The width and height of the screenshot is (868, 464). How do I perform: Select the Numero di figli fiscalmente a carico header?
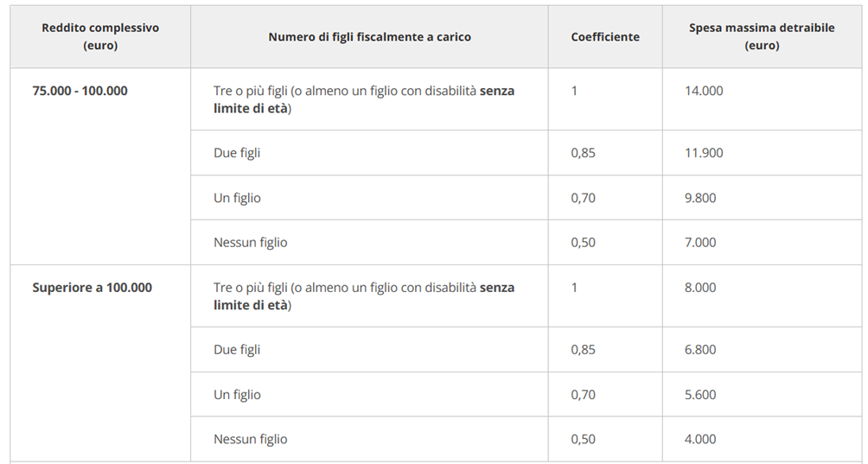[369, 37]
